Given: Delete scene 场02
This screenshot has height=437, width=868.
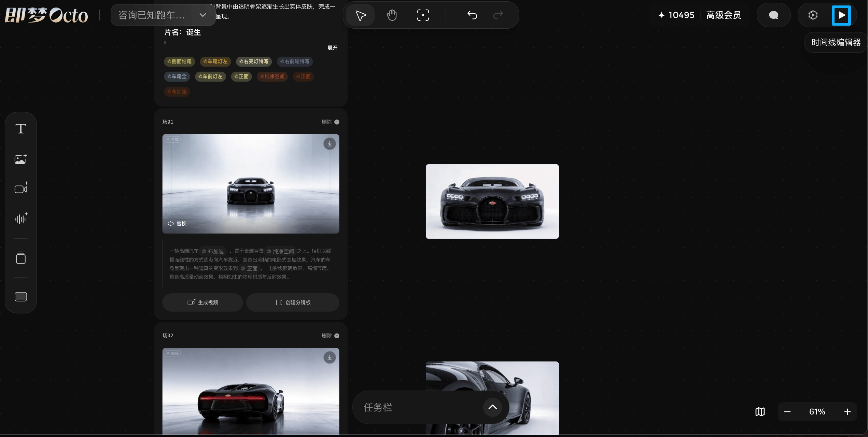Looking at the screenshot, I should point(330,336).
